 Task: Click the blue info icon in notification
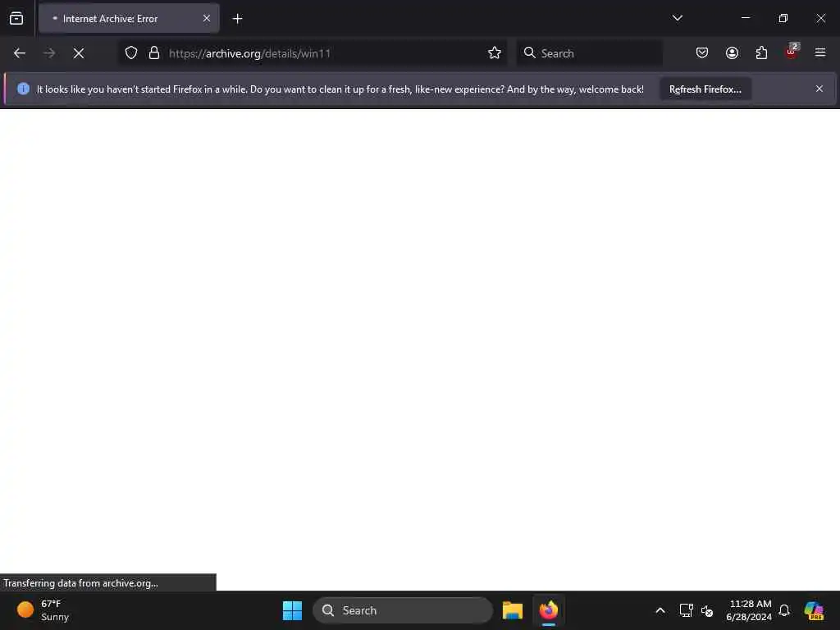point(23,89)
